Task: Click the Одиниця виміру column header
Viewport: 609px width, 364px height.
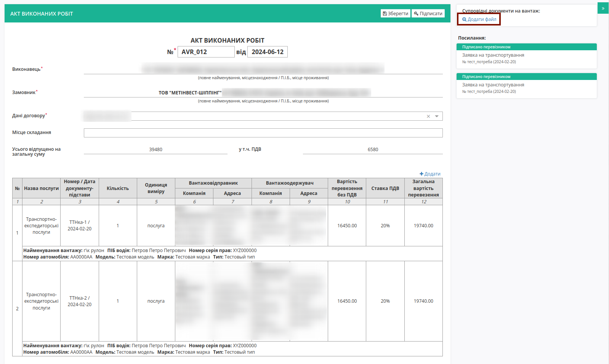Action: (156, 188)
